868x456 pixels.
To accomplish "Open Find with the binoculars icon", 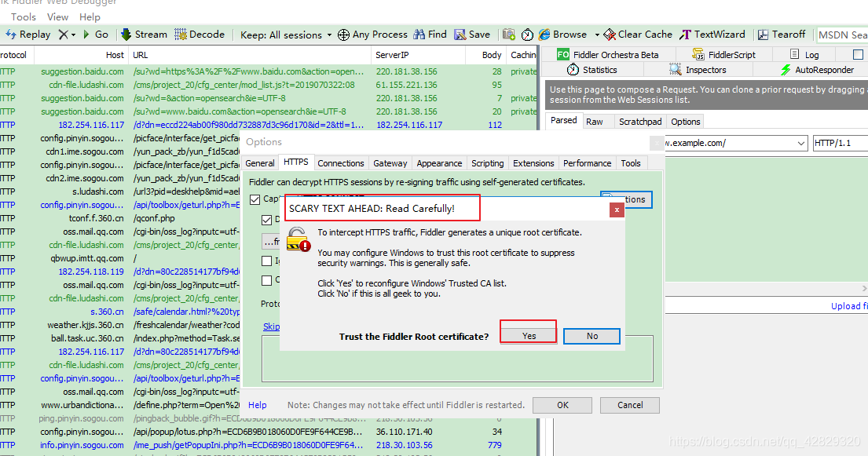I will pyautogui.click(x=419, y=35).
